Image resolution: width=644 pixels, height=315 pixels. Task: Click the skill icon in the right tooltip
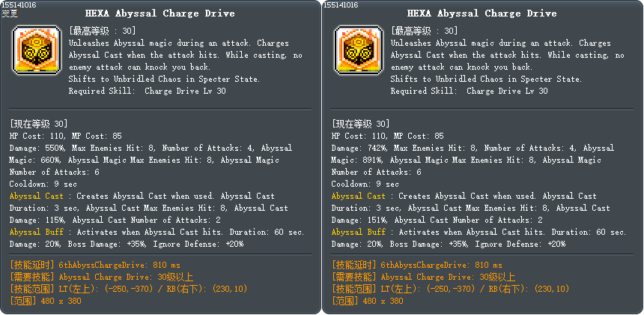pyautogui.click(x=357, y=46)
